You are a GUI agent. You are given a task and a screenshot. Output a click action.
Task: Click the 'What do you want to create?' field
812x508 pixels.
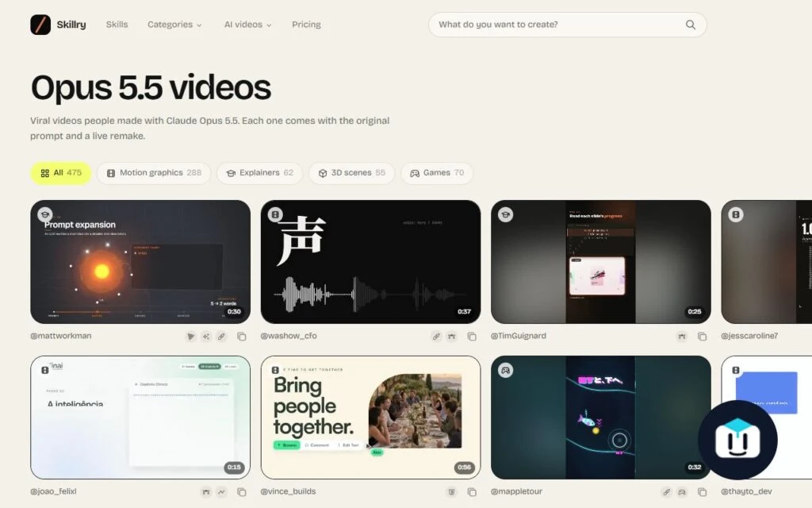568,25
